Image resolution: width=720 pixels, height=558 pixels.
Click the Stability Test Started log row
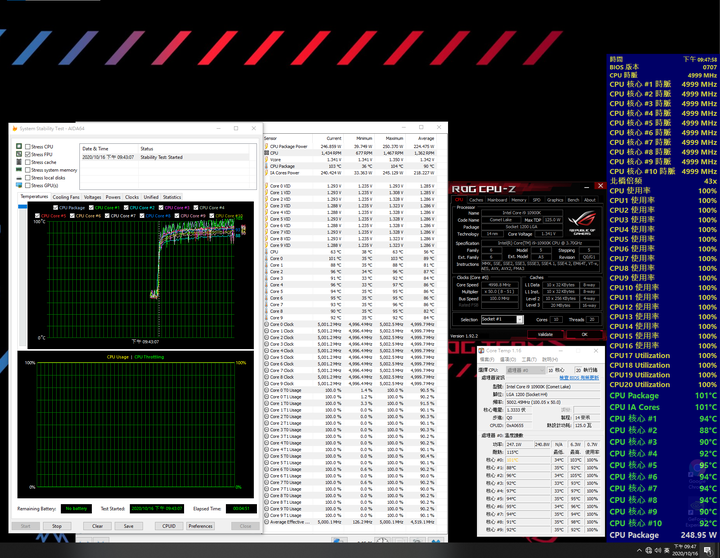coord(165,157)
